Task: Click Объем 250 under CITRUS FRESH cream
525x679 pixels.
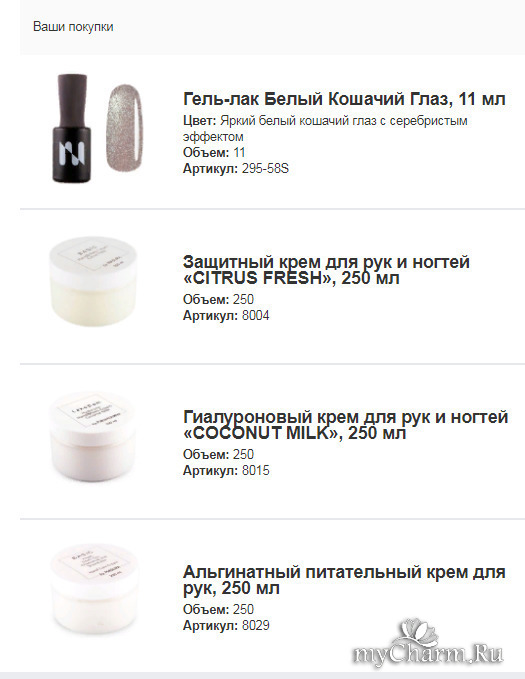Action: pyautogui.click(x=218, y=299)
